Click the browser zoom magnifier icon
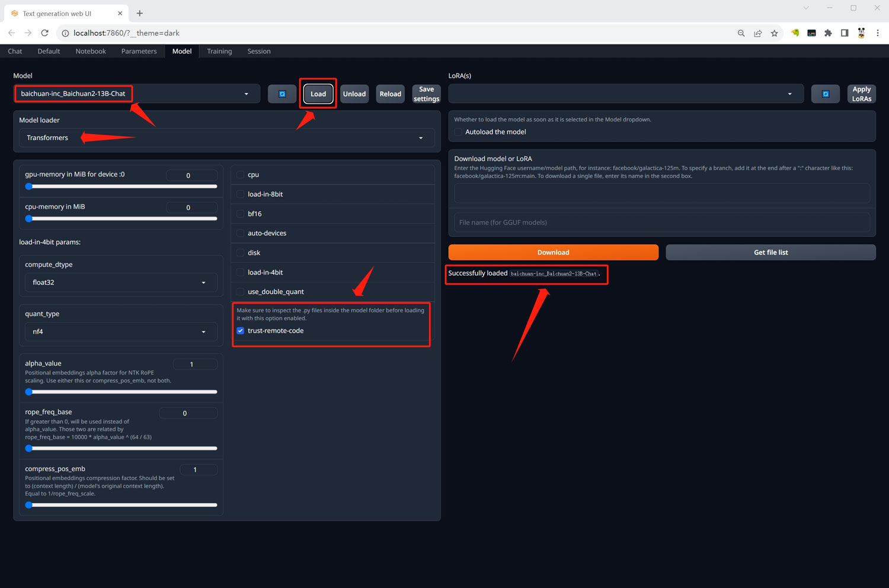889x588 pixels. pos(741,33)
